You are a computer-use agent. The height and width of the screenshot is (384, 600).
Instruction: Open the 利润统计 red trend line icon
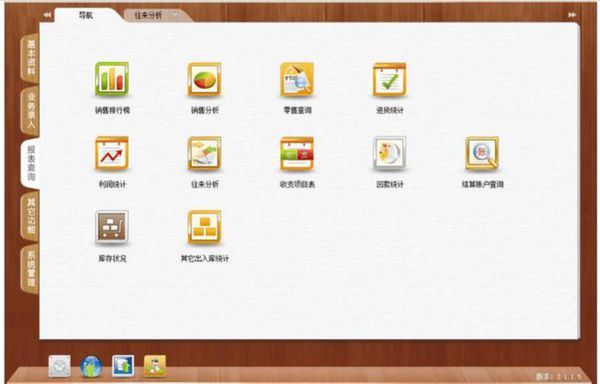(x=112, y=153)
